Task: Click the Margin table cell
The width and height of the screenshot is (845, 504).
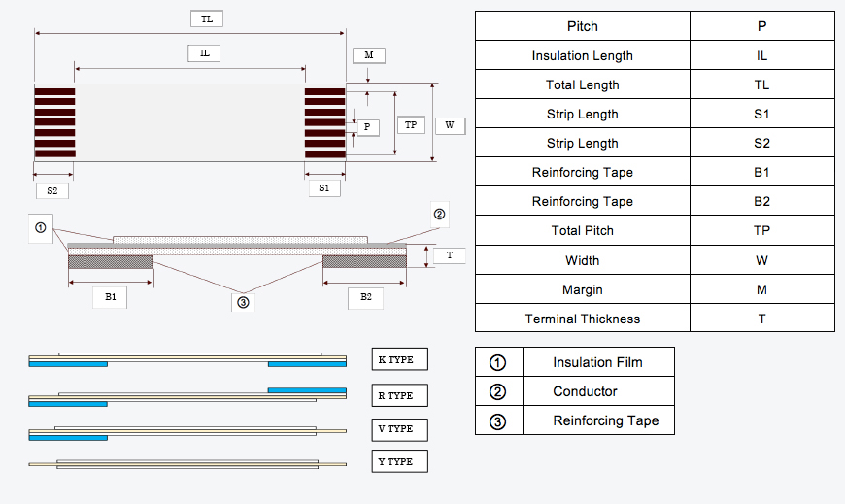Action: click(583, 289)
